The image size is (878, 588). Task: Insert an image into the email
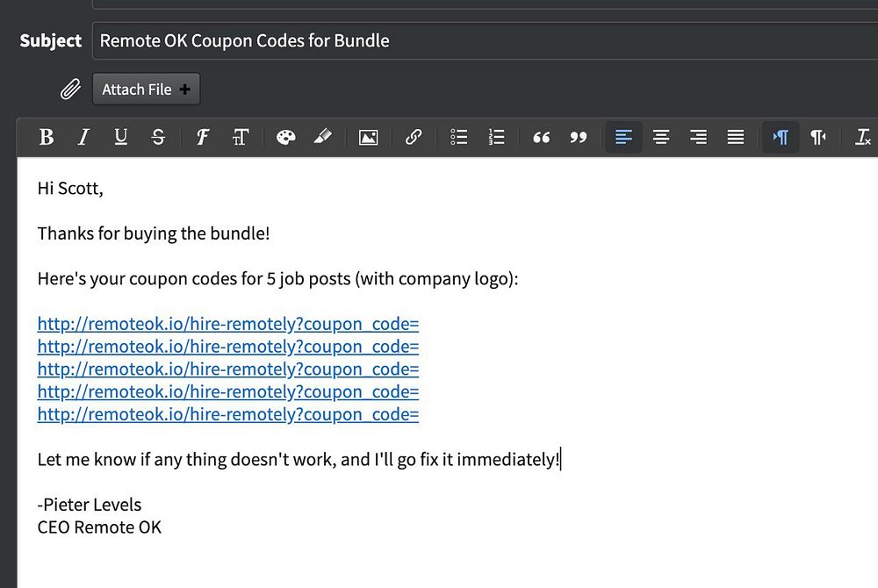tap(368, 137)
